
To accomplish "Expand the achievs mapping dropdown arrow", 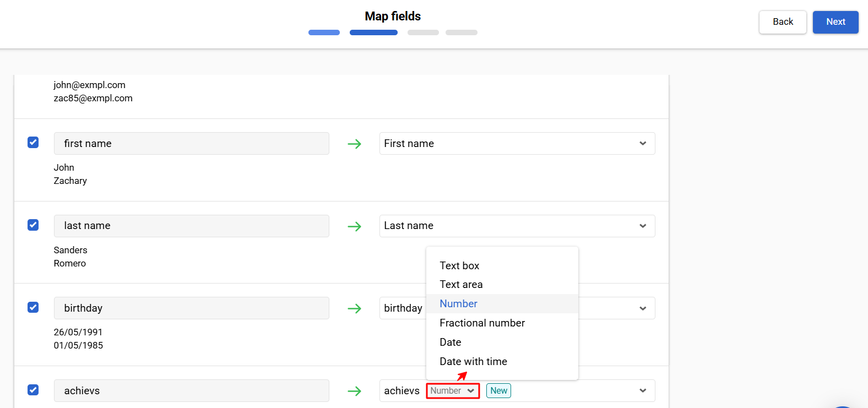I will (643, 390).
